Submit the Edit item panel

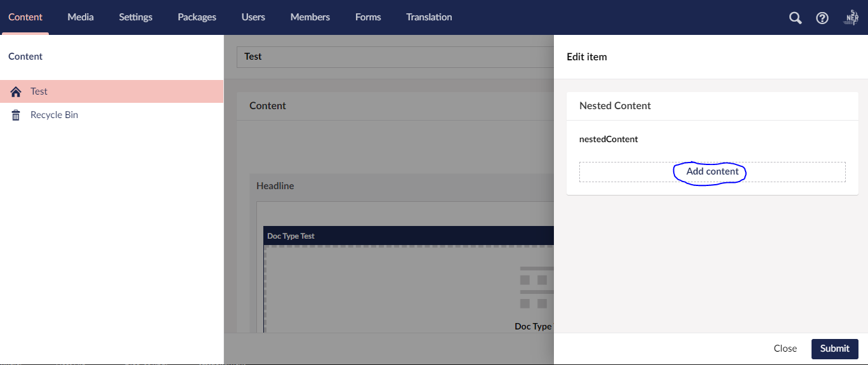click(x=834, y=348)
